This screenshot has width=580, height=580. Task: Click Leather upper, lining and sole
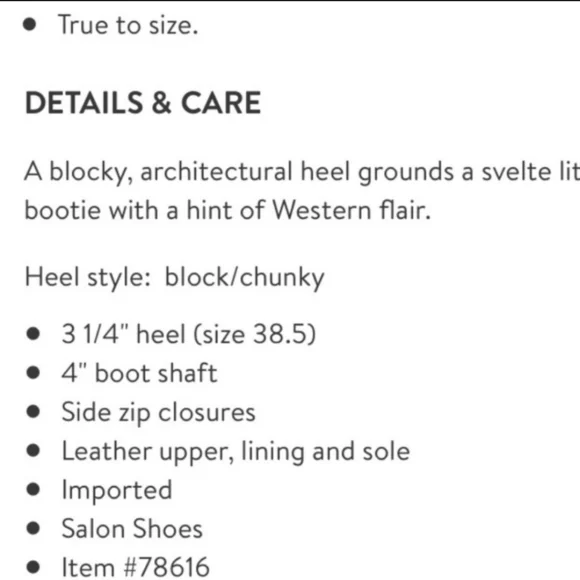pyautogui.click(x=236, y=451)
